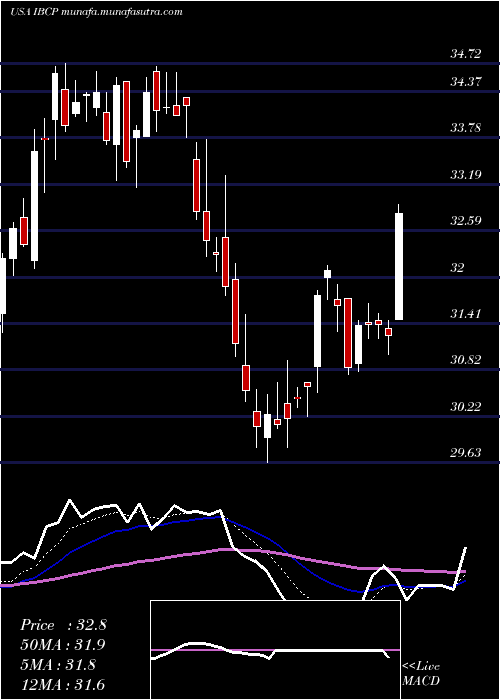Click the <<Live MACD label

[x=421, y=674]
